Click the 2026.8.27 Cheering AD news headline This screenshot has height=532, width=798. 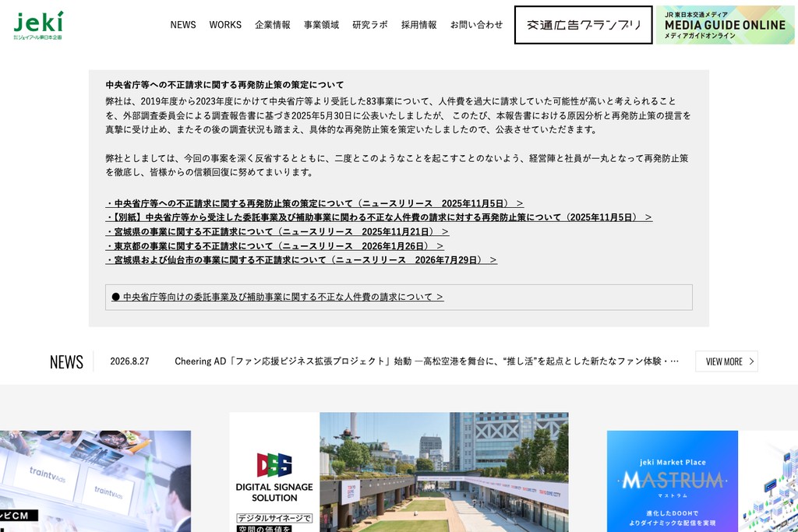pyautogui.click(x=426, y=361)
